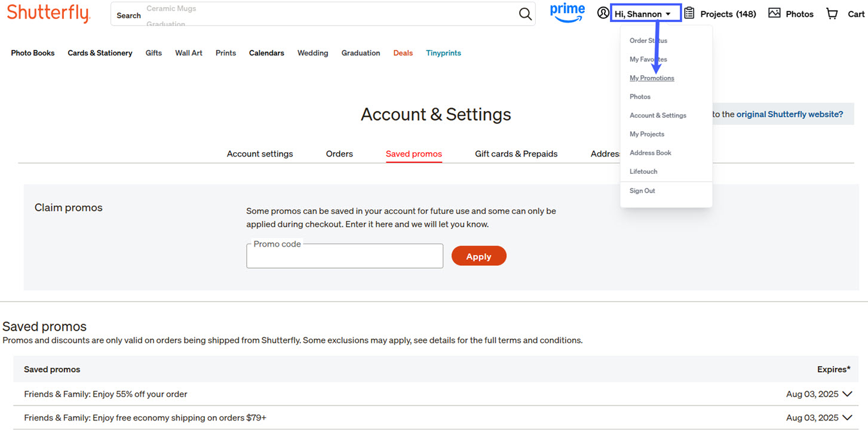Click the Search input box
This screenshot has width=868, height=430.
pos(323,14)
